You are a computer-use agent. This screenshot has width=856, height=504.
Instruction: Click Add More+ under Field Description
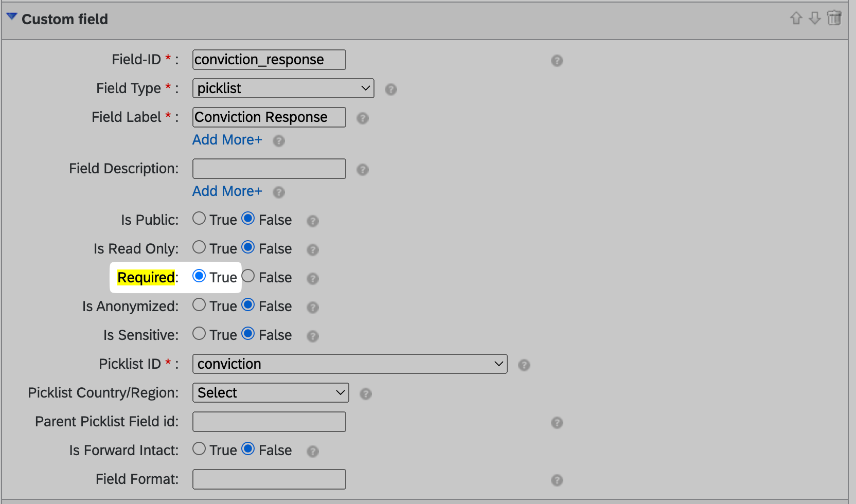pos(227,191)
